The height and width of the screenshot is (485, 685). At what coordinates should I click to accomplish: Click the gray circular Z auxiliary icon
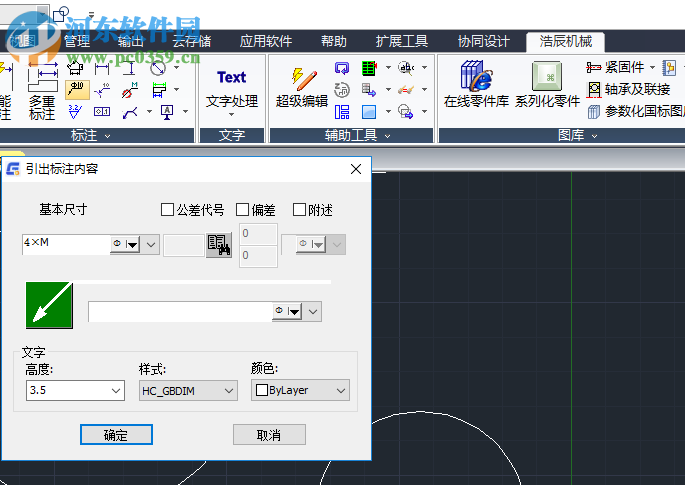tap(342, 90)
